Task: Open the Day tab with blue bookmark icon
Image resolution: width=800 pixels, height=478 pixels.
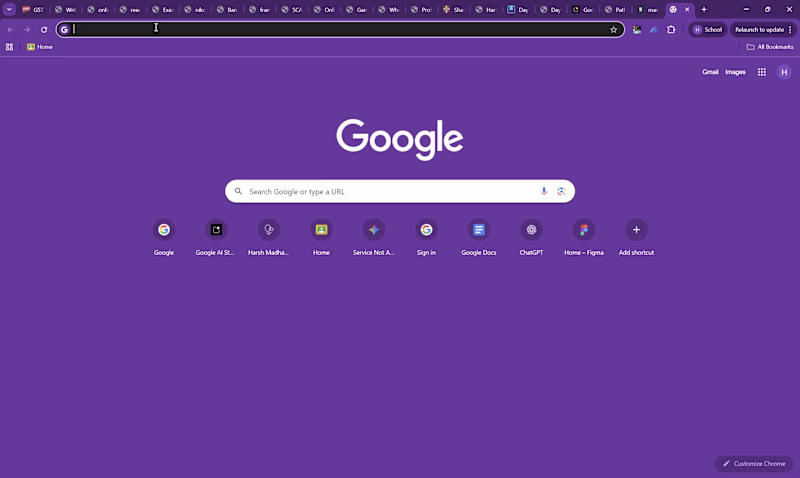Action: 518,9
